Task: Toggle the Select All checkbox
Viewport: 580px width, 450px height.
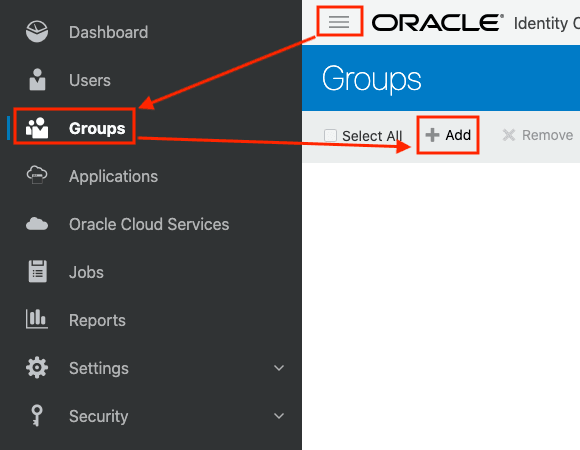Action: (x=330, y=135)
